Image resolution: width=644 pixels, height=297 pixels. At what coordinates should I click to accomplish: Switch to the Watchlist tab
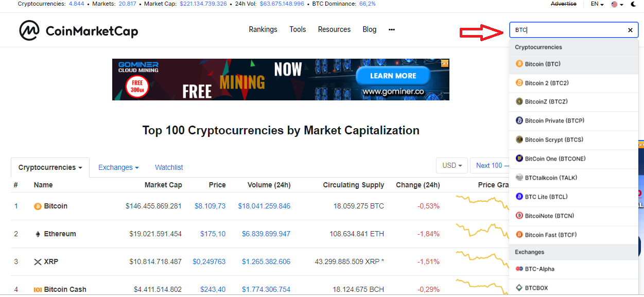pyautogui.click(x=169, y=168)
